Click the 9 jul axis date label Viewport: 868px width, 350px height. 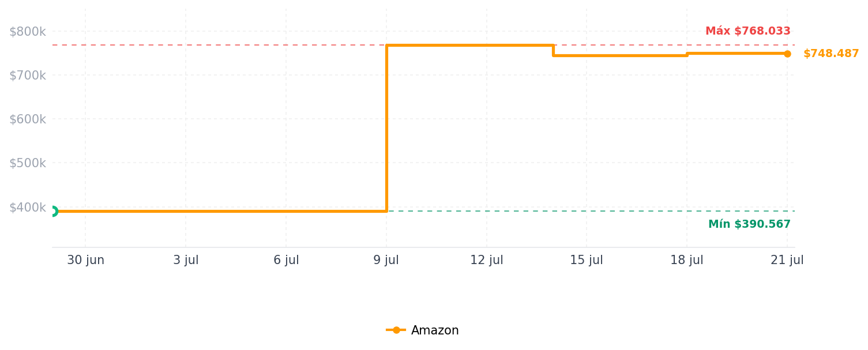point(386,260)
